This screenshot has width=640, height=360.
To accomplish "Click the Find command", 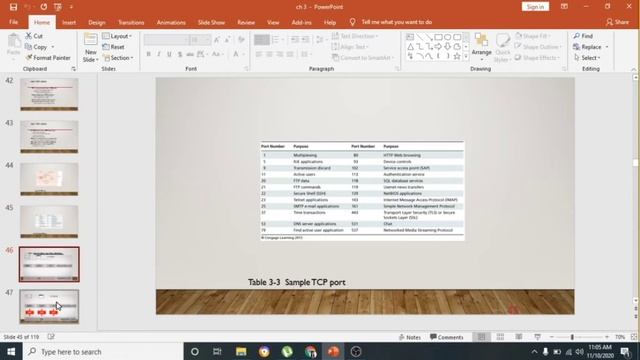I will (x=583, y=36).
